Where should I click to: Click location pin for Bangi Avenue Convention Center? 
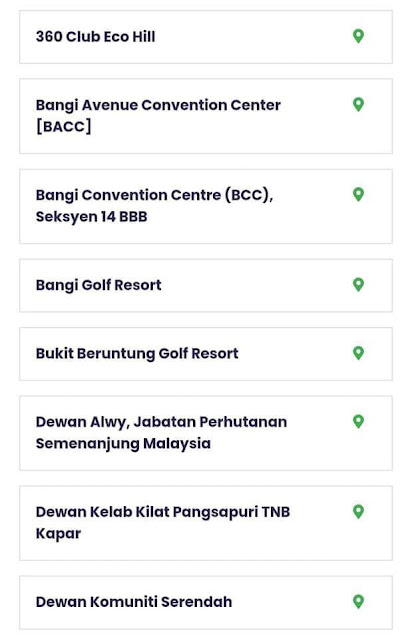(358, 104)
